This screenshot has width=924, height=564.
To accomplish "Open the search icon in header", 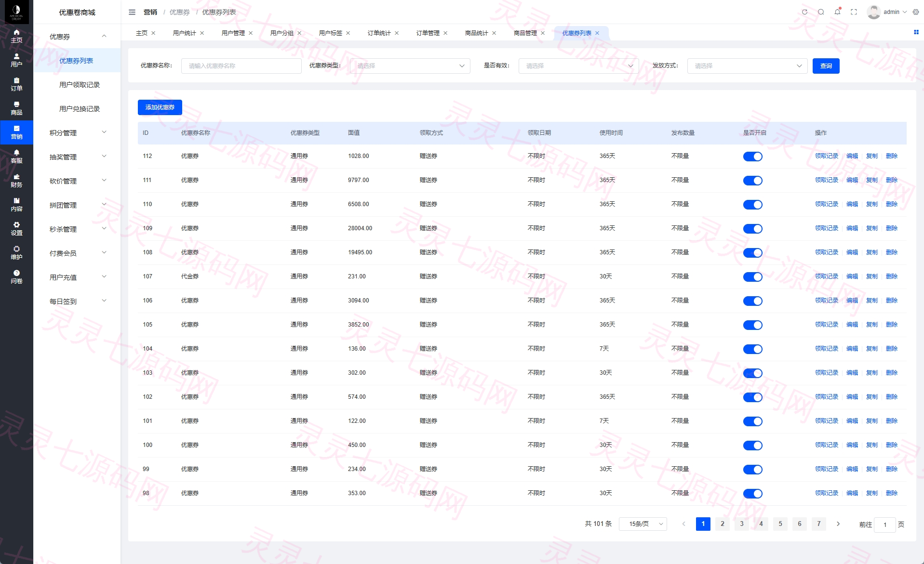I will coord(821,12).
